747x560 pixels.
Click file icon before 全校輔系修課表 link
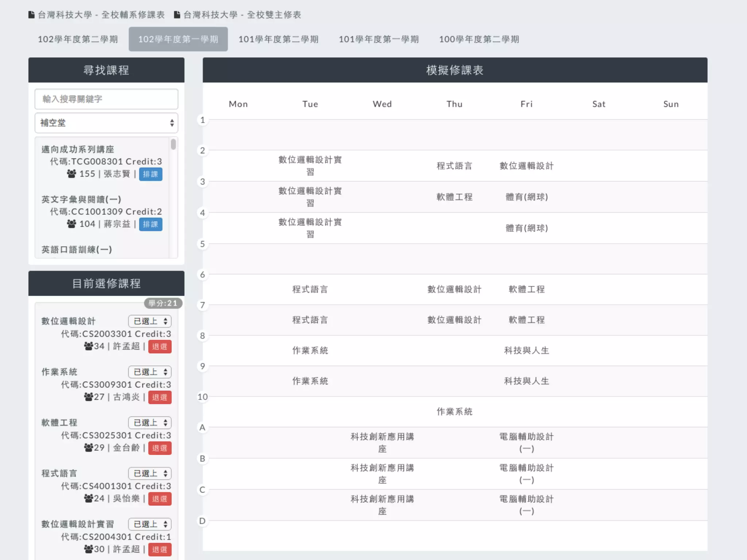coord(32,15)
